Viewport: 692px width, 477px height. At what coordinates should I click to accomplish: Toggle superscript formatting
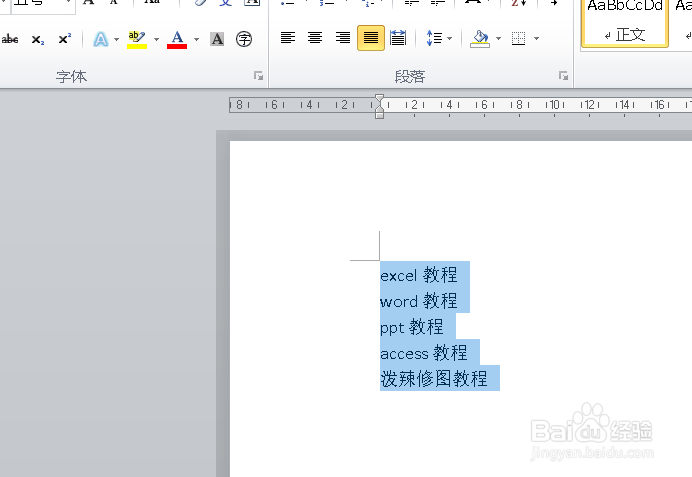64,39
